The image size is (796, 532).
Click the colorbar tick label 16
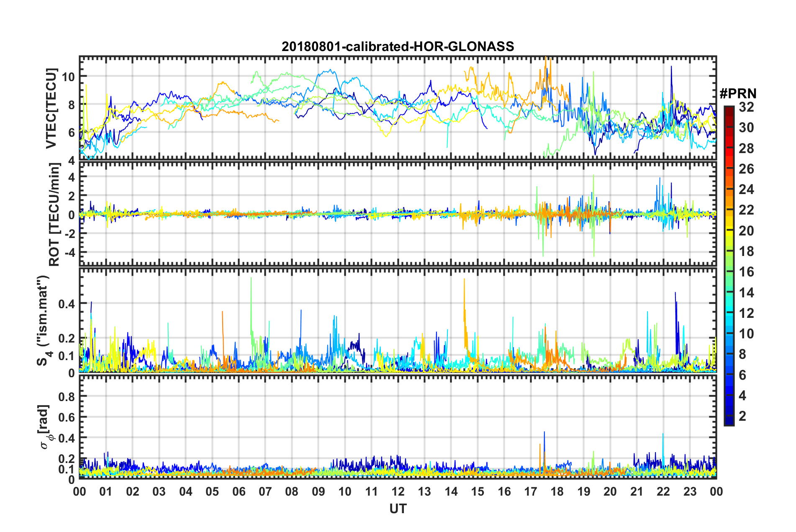(x=746, y=272)
